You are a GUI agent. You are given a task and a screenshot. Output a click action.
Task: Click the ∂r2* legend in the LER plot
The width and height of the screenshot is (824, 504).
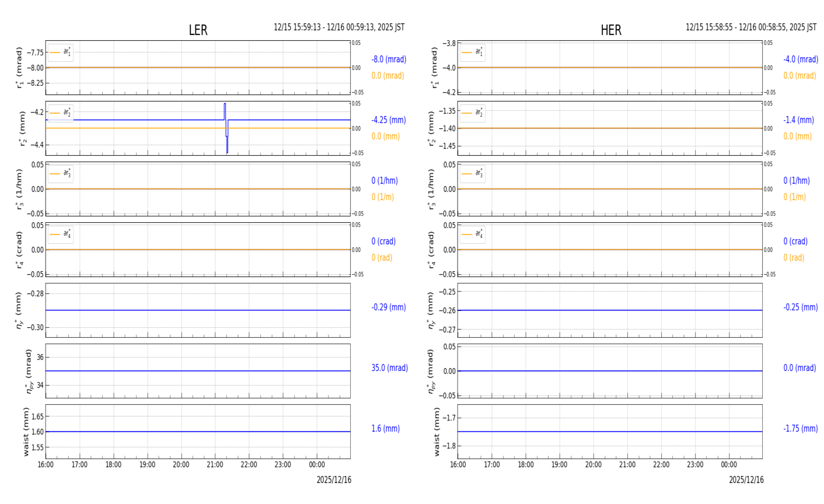[x=61, y=113]
